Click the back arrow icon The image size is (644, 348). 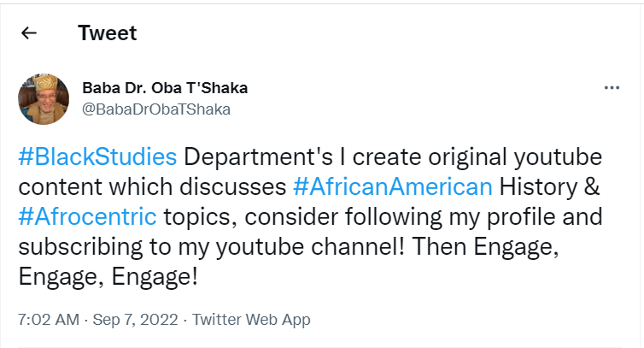coord(29,33)
